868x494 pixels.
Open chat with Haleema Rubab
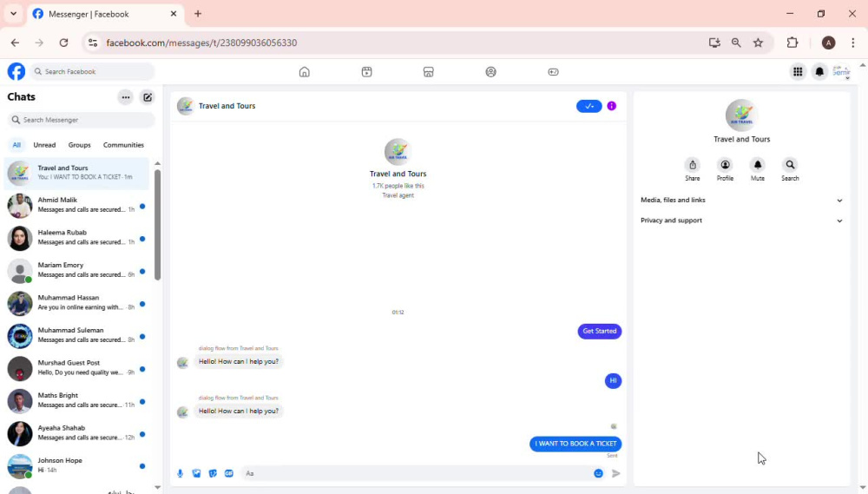(x=76, y=238)
